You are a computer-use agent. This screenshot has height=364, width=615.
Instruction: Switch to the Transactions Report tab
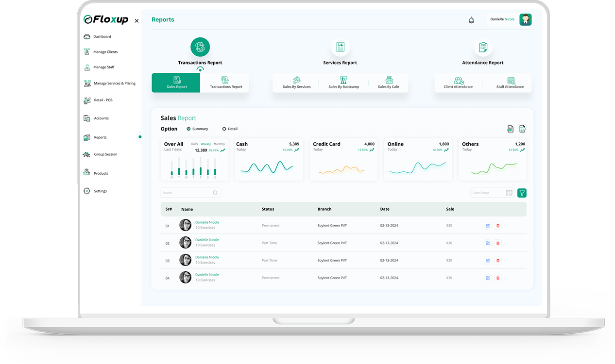coord(225,83)
